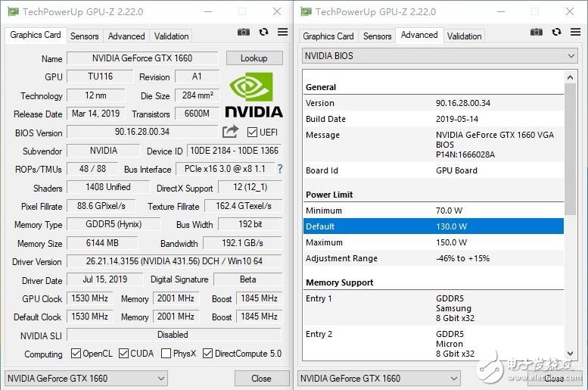This screenshot has width=588, height=390.
Task: Click the Digital Signature Beta field
Action: (x=248, y=279)
